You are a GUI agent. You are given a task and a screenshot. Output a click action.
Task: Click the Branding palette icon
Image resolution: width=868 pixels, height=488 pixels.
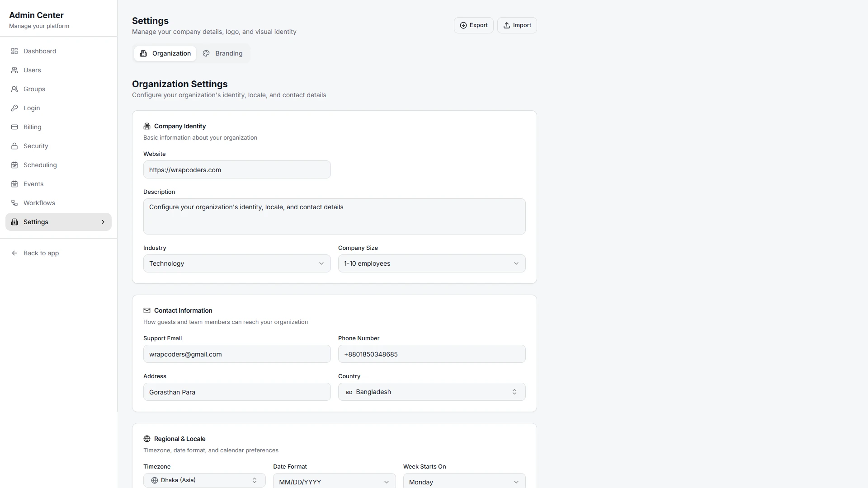[206, 53]
